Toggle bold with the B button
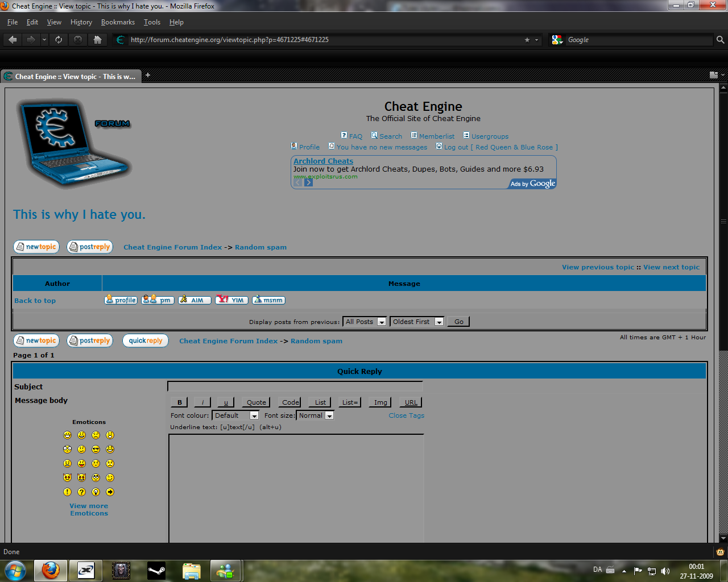This screenshot has height=582, width=728. (x=180, y=402)
